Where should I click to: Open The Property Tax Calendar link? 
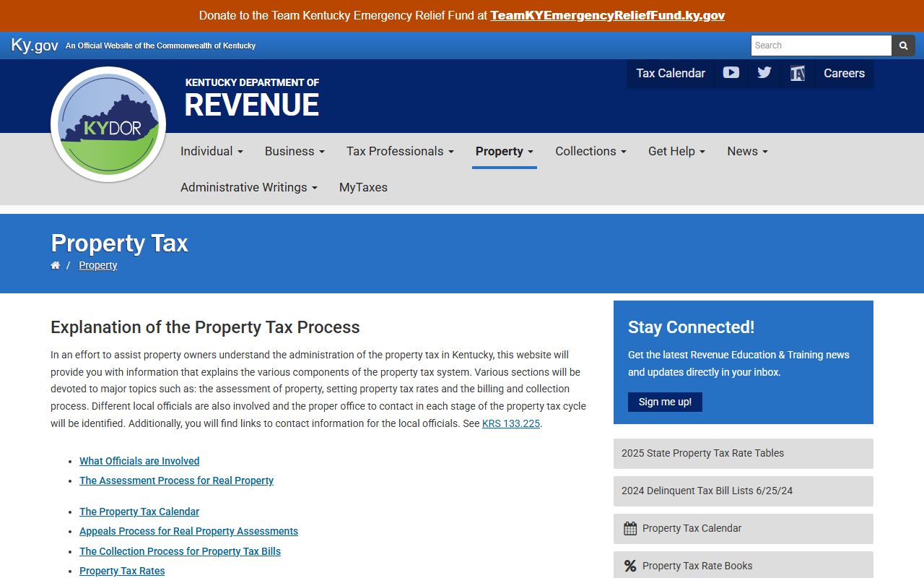tap(139, 512)
